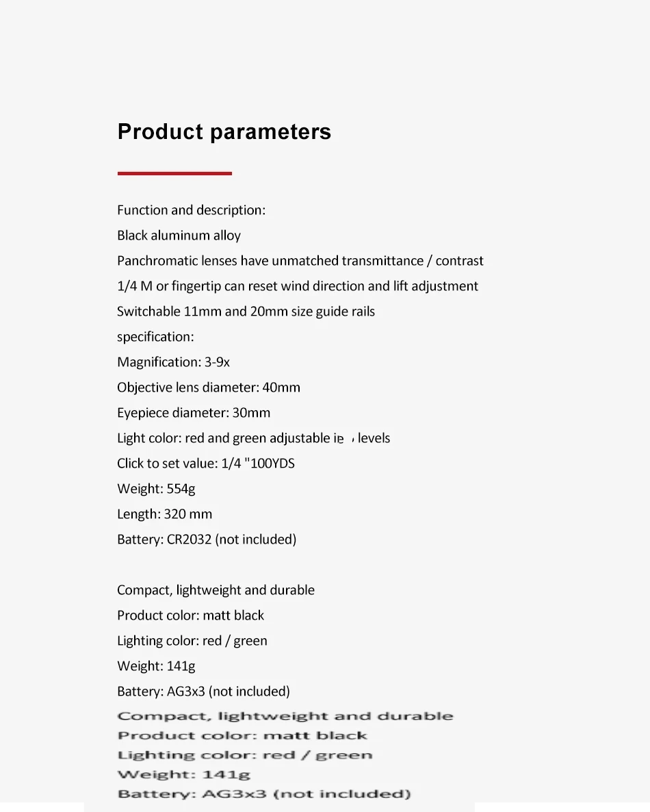Click the 'Length: 320 mm' line
This screenshot has width=650, height=812.
[164, 514]
